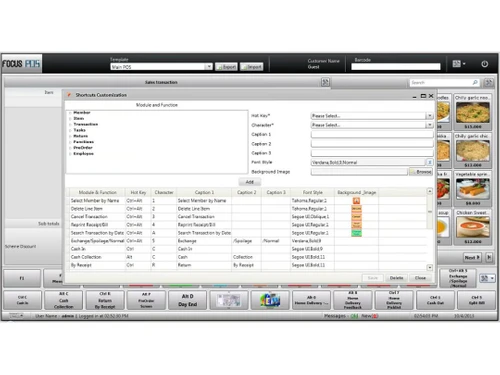Click the Add button
Viewport: 500px width, 375px height.
coord(250,182)
